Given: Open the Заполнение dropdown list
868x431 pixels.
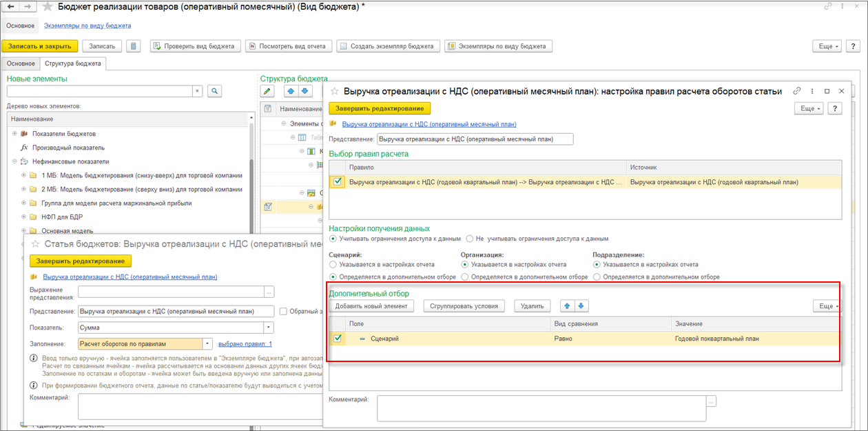Looking at the screenshot, I should pyautogui.click(x=207, y=343).
